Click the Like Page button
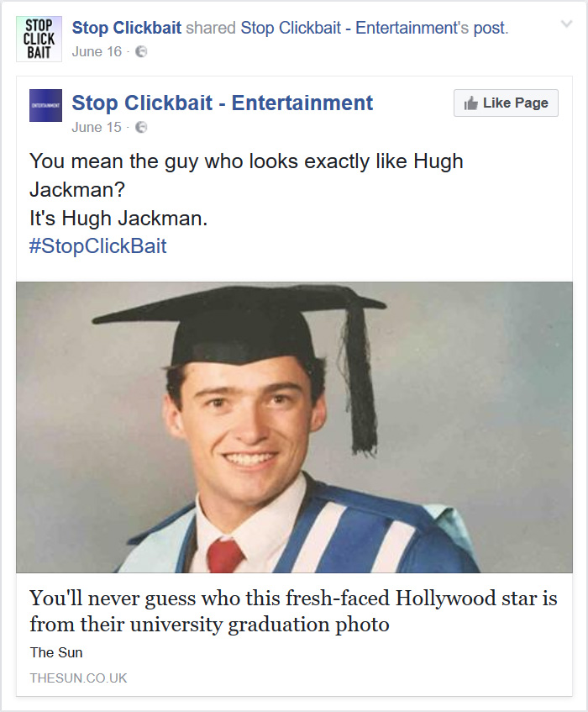 (x=505, y=103)
